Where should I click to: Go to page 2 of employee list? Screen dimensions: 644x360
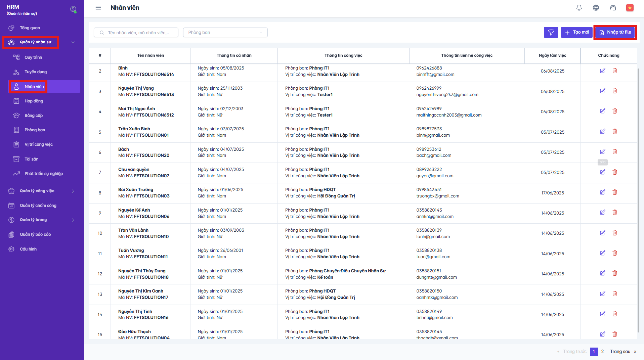(x=602, y=351)
